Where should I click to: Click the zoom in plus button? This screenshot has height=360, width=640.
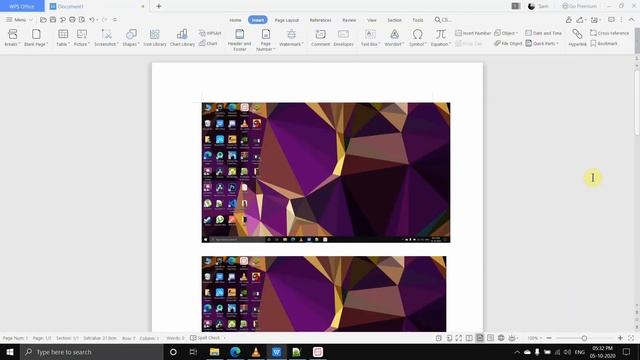pos(620,338)
